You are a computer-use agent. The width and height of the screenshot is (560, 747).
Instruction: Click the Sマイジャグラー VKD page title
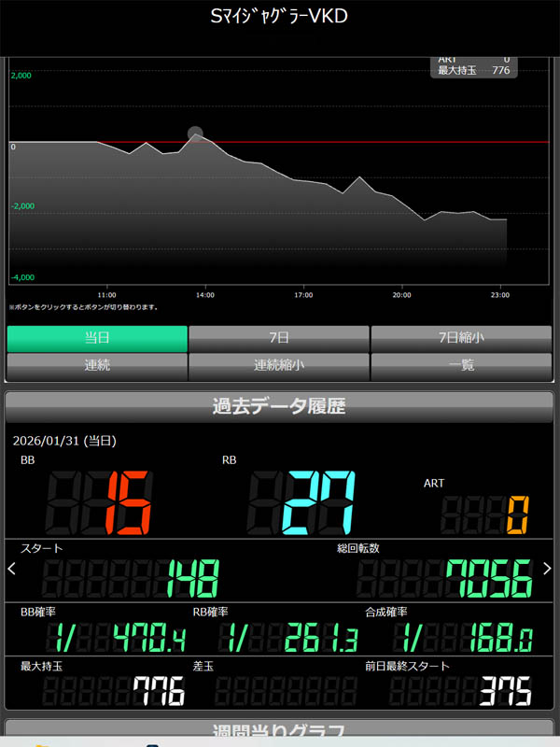(x=279, y=17)
